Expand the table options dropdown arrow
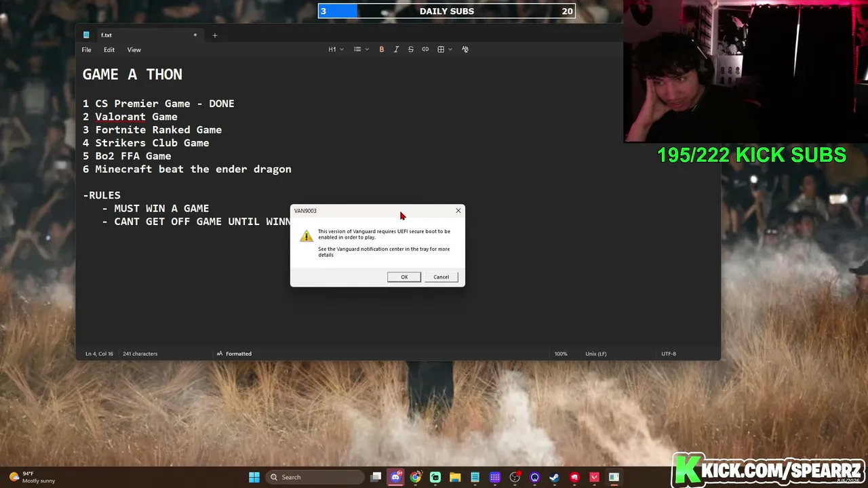Screen dimensions: 868x488 450,49
